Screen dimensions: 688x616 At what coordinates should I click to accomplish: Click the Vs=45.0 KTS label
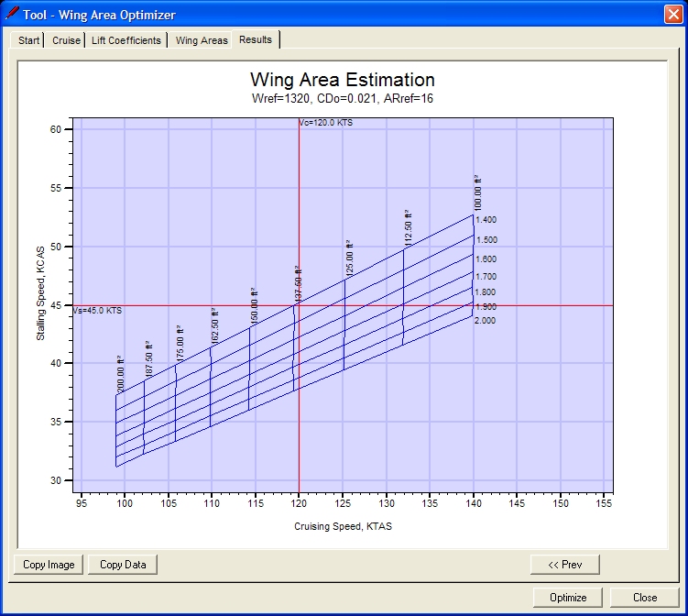pos(97,311)
